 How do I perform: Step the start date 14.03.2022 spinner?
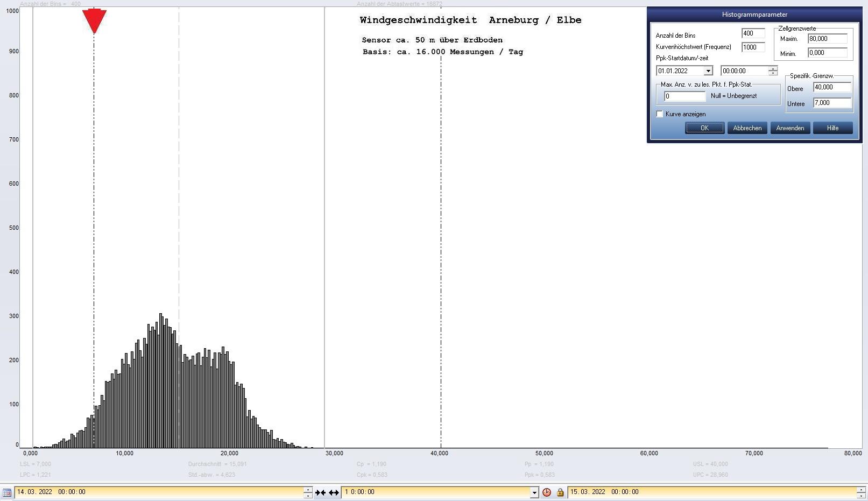pos(308,492)
